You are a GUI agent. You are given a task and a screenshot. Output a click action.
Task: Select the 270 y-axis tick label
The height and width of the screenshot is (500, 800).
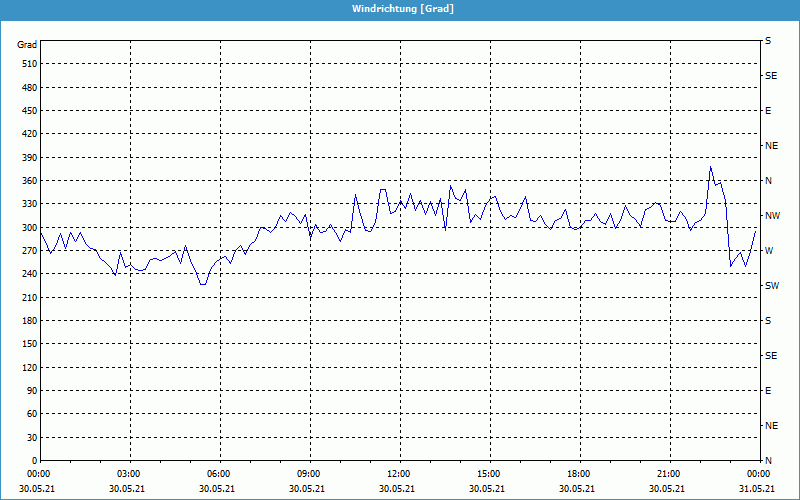[x=28, y=251]
